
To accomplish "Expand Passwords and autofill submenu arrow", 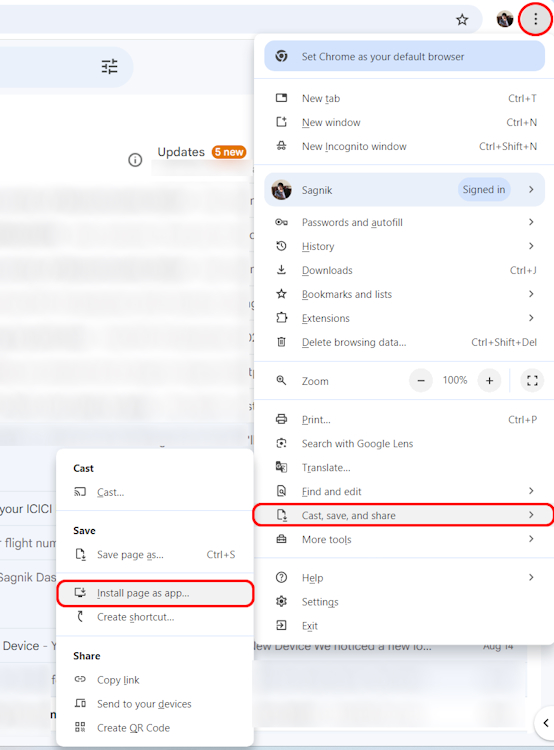I will [x=531, y=222].
